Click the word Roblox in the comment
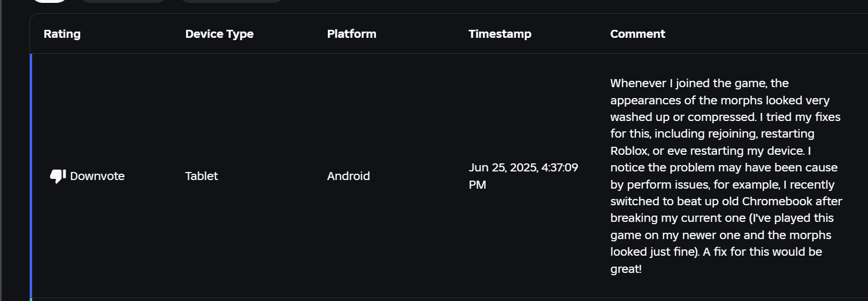 629,151
